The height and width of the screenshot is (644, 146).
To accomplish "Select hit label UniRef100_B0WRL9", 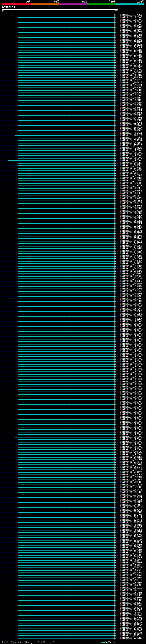I will 131,281.
